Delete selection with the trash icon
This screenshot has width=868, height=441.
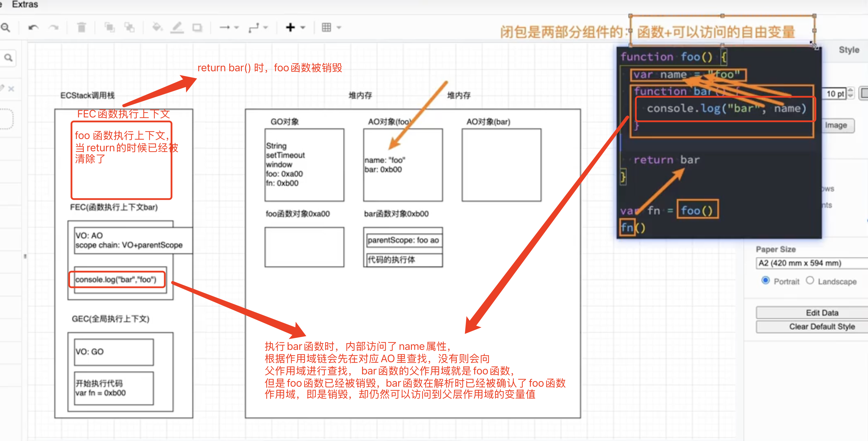pos(81,27)
